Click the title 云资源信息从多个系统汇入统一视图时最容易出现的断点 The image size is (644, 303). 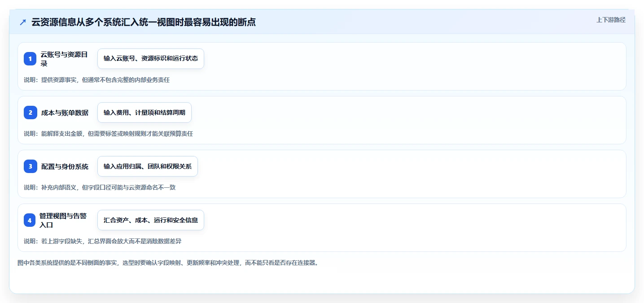(x=144, y=22)
